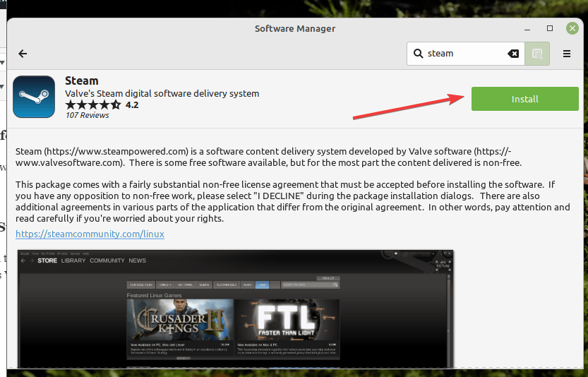Click the 107 Reviews text
Viewport: 588px width, 377px height.
[x=88, y=115]
